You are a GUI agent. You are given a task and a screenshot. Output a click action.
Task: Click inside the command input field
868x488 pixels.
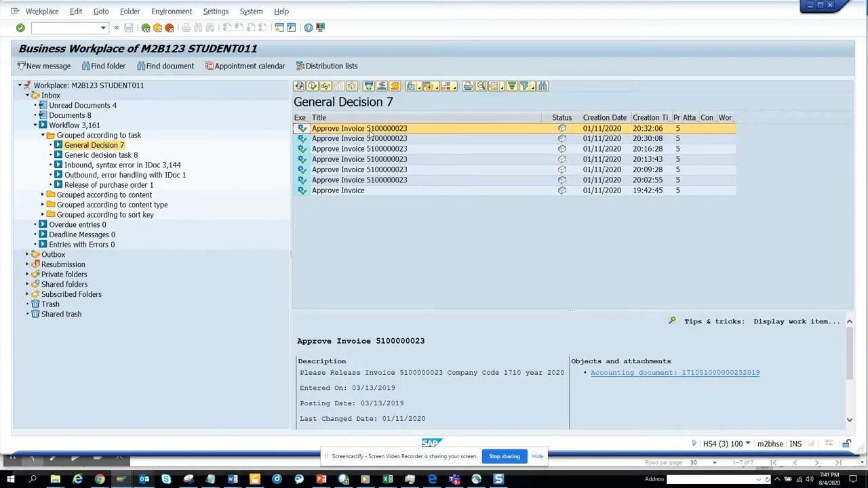(65, 28)
